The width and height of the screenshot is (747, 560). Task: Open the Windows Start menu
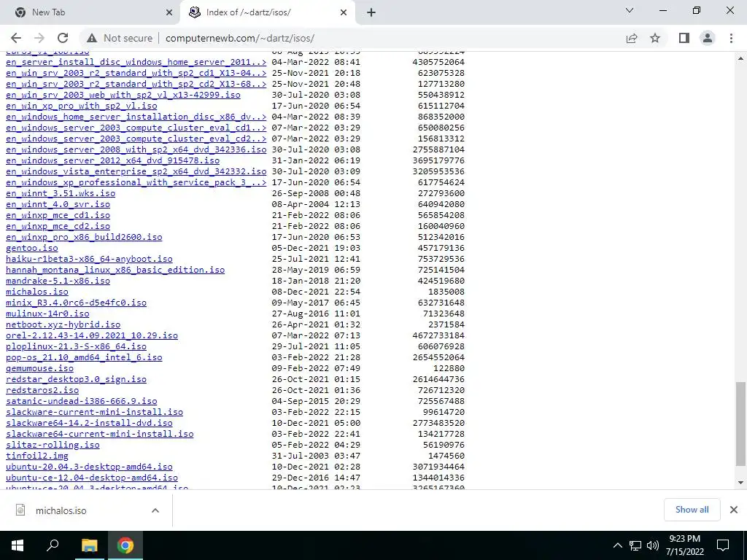tap(18, 545)
